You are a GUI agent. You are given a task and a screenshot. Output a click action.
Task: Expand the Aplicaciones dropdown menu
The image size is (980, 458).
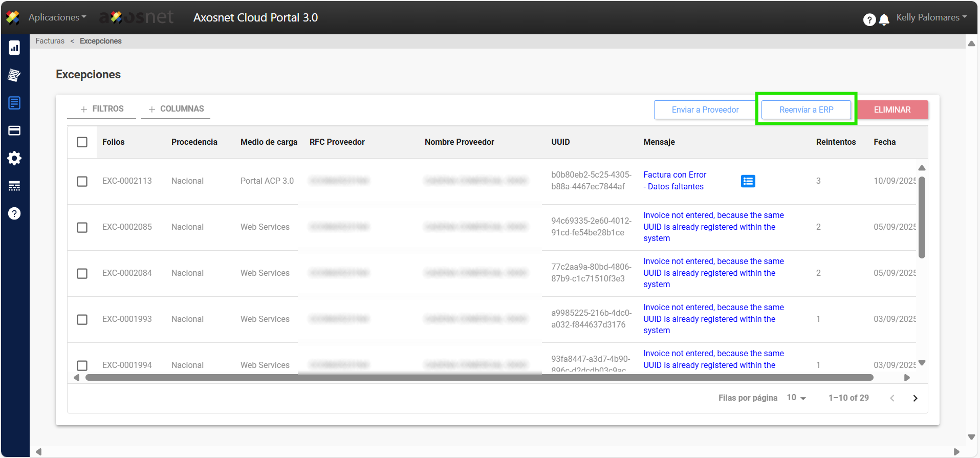click(x=57, y=17)
